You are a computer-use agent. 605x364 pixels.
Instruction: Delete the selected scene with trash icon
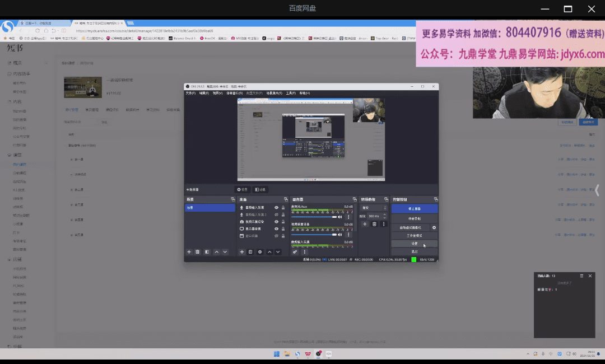[198, 252]
